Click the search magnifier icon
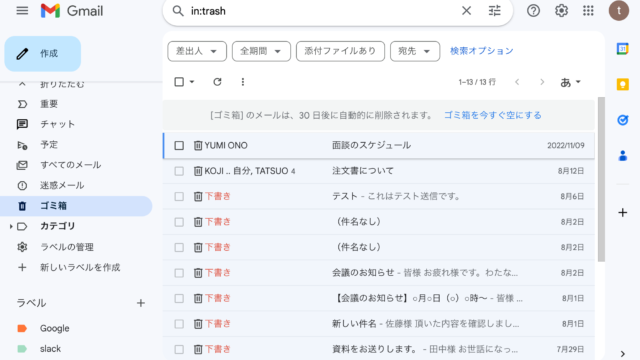640x360 pixels. [x=178, y=11]
